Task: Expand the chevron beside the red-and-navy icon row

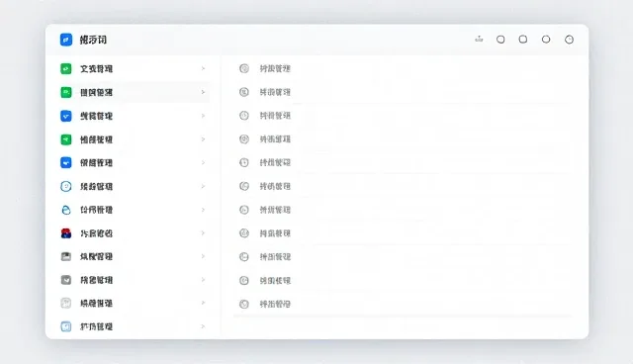Action: coord(203,233)
